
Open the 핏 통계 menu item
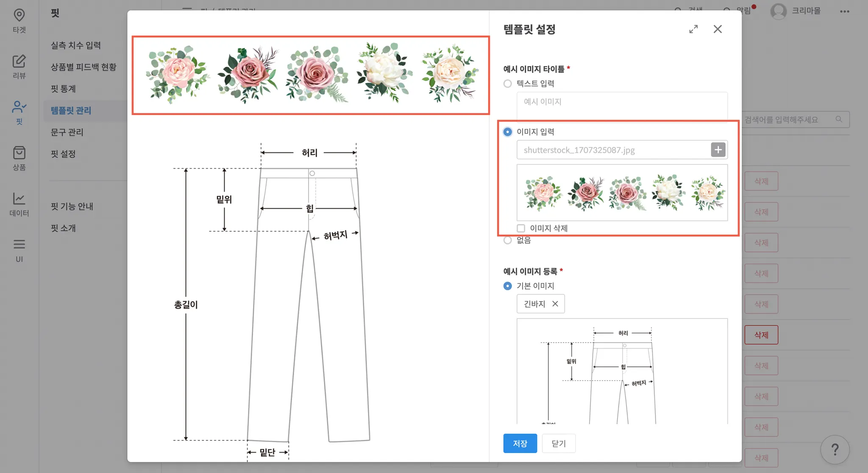[63, 89]
